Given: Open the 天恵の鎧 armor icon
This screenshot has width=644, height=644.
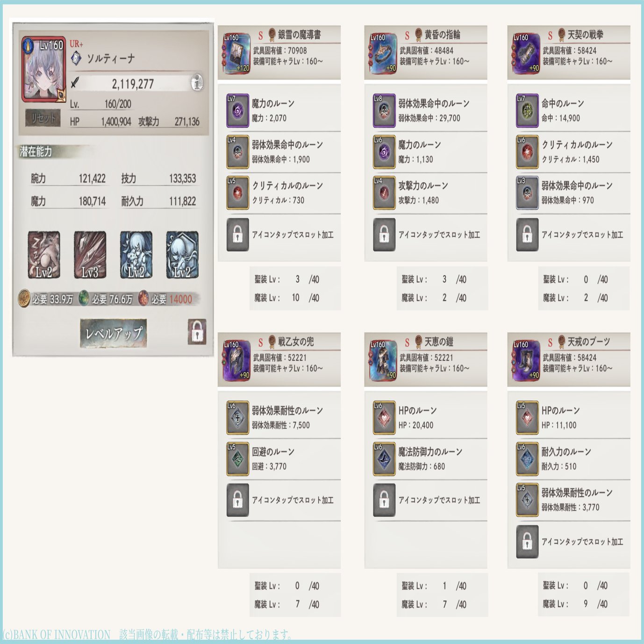Looking at the screenshot, I should [383, 360].
